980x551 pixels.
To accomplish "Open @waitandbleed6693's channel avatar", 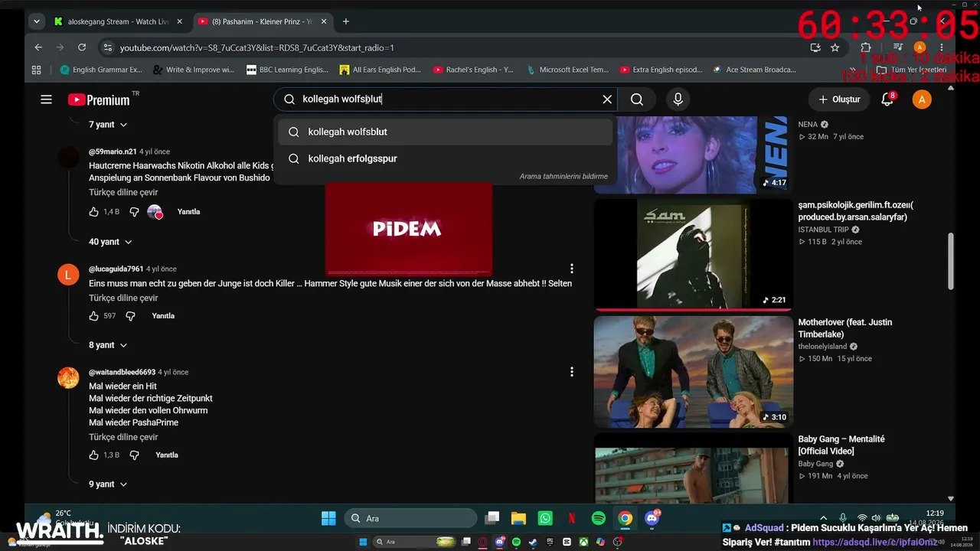I will pyautogui.click(x=68, y=378).
